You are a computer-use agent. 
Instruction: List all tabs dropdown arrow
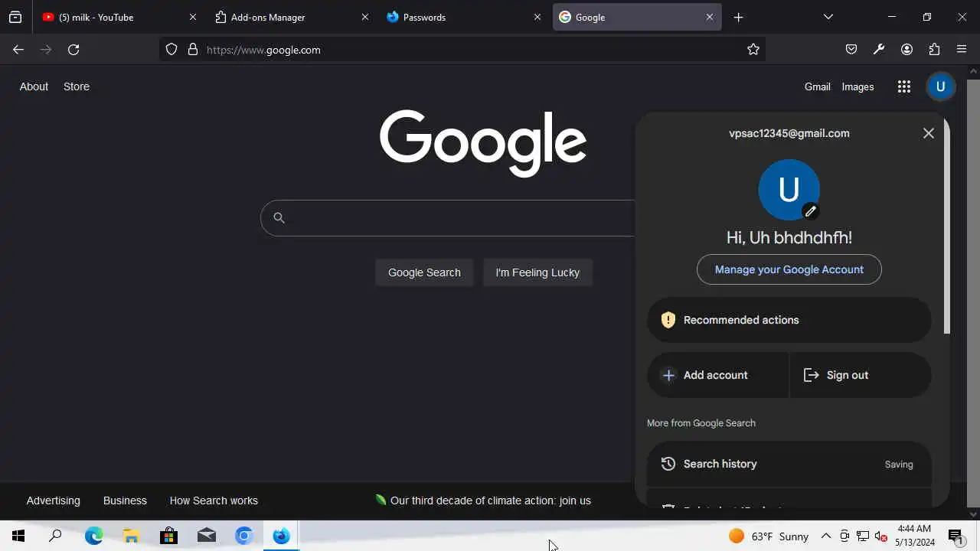[828, 17]
